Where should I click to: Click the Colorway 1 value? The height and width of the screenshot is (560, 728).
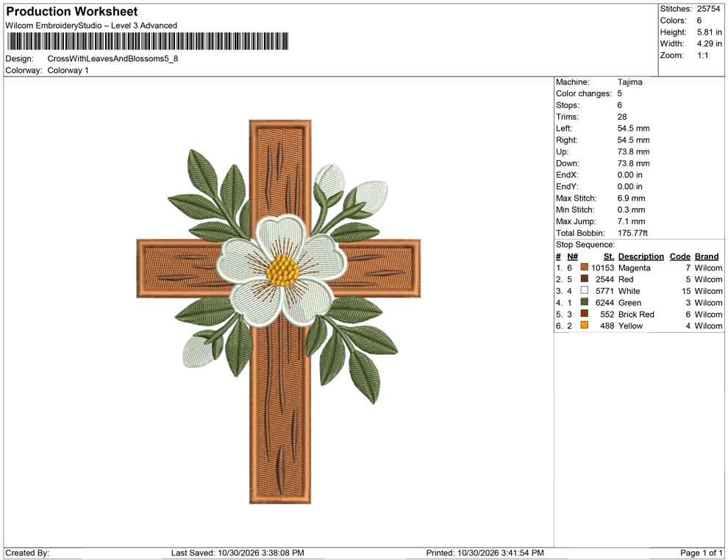point(68,70)
